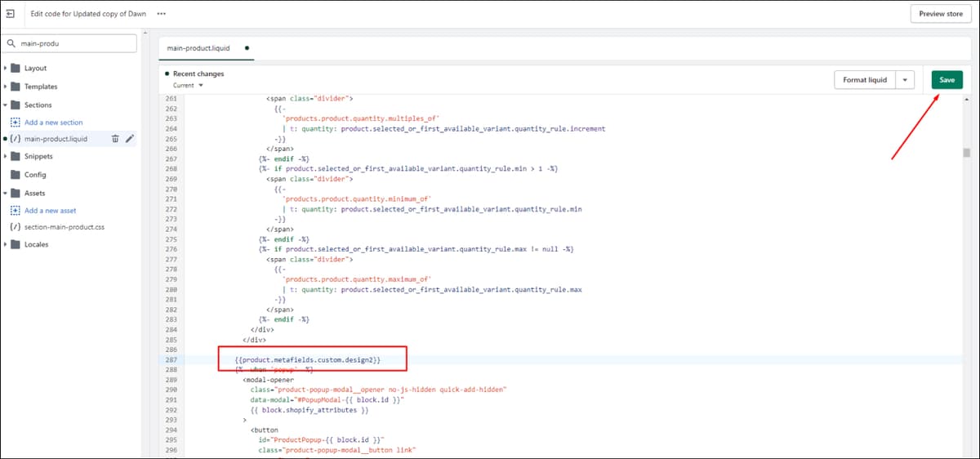Click the search magnifier icon

coord(13,44)
